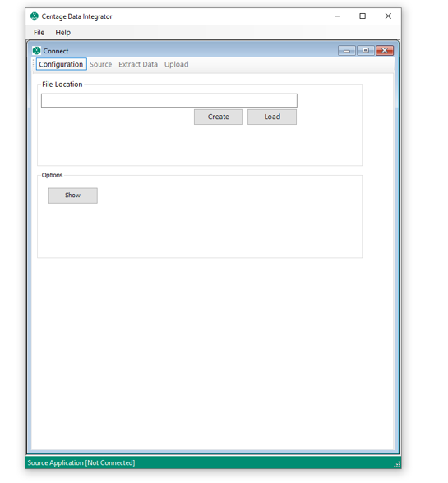Focus the File Location text field
The width and height of the screenshot is (448, 483).
click(x=169, y=101)
